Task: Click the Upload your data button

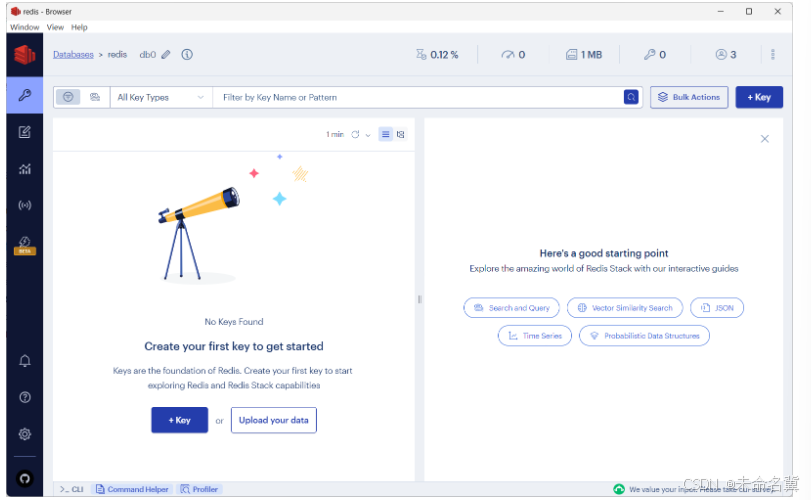Action: (274, 420)
